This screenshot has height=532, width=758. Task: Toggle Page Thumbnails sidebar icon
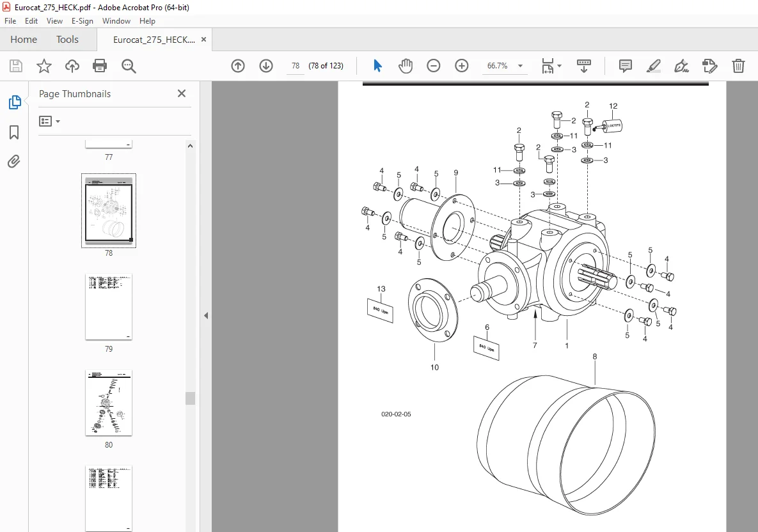[15, 102]
